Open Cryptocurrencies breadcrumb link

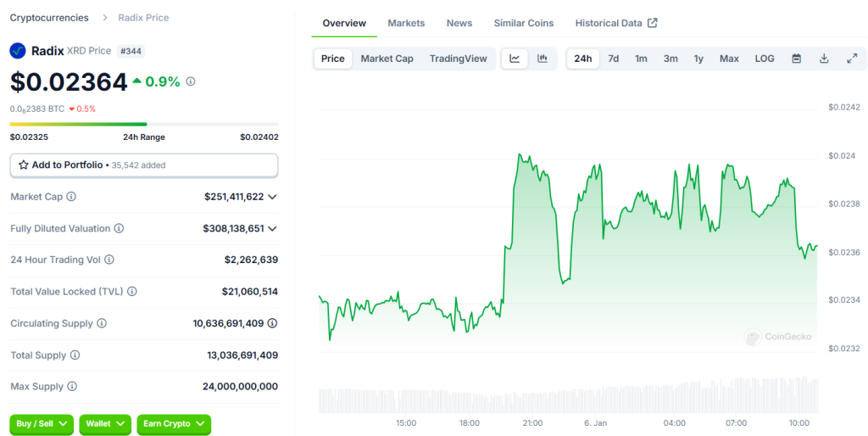pyautogui.click(x=48, y=18)
